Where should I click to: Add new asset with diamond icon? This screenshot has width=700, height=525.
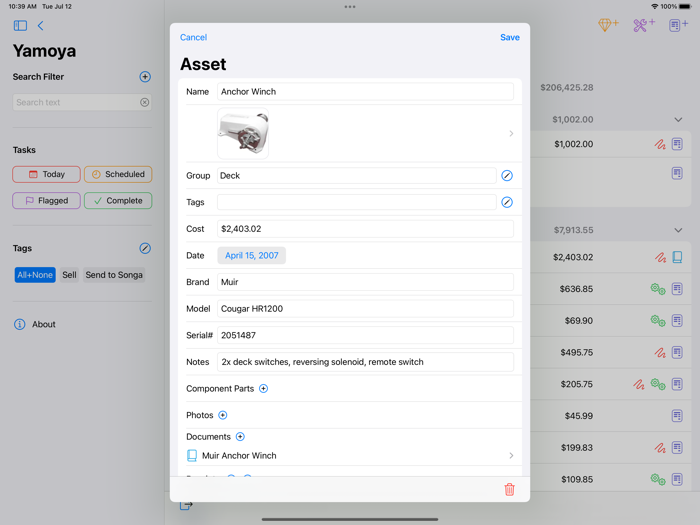pos(608,25)
